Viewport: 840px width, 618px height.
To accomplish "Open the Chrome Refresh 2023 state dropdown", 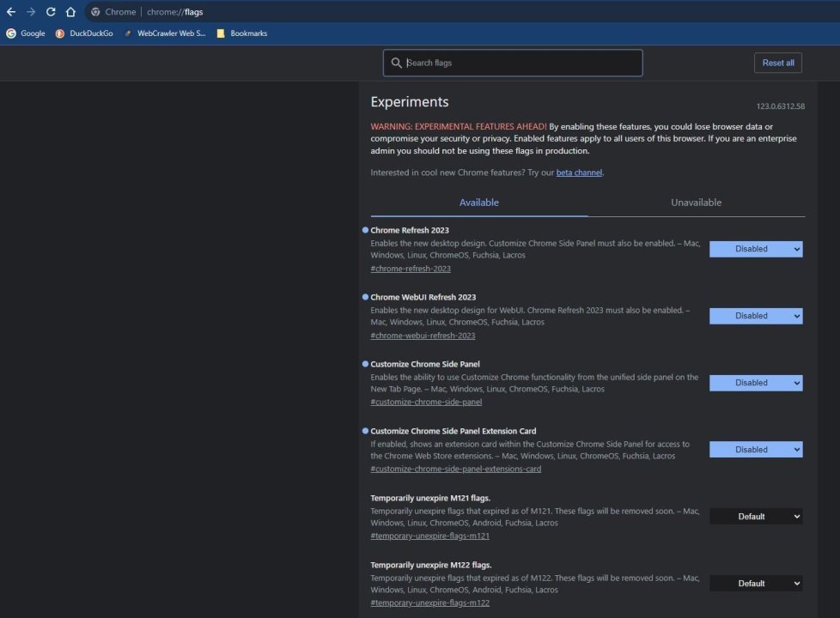I will point(756,249).
